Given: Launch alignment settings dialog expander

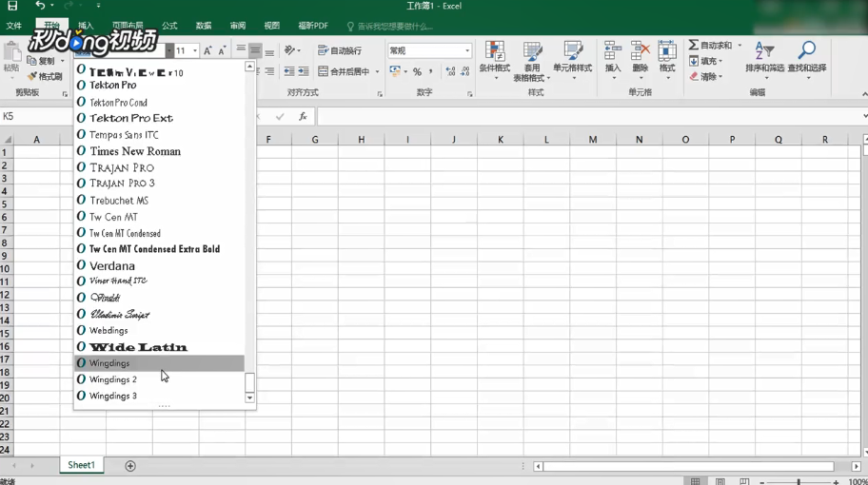Looking at the screenshot, I should click(380, 94).
